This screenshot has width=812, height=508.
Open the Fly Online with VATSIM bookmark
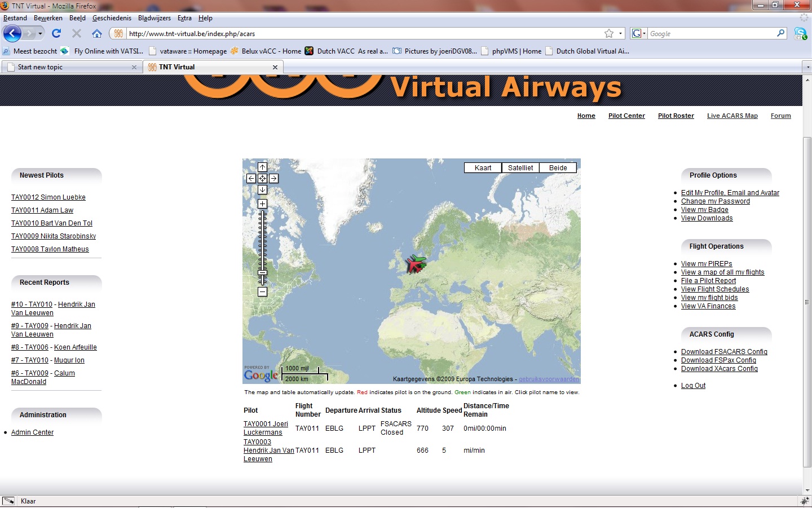click(102, 51)
